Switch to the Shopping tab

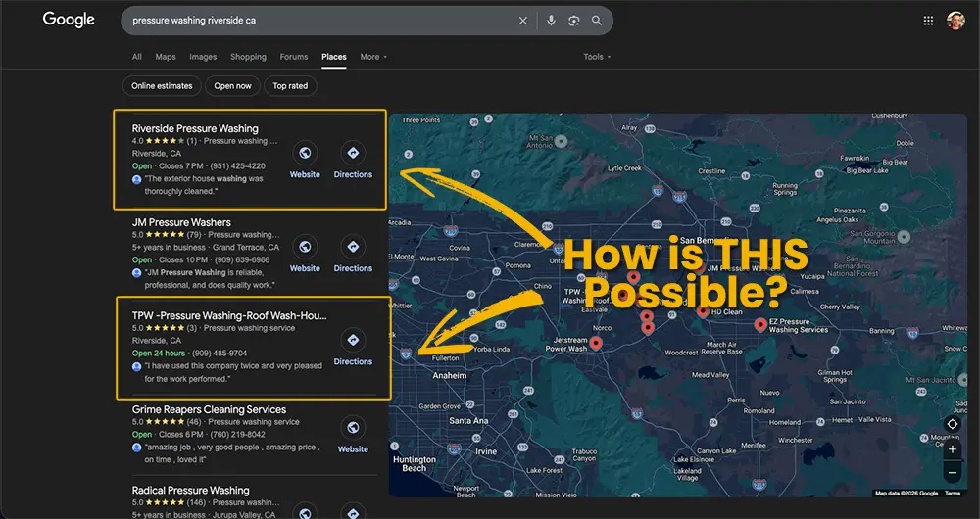click(248, 57)
